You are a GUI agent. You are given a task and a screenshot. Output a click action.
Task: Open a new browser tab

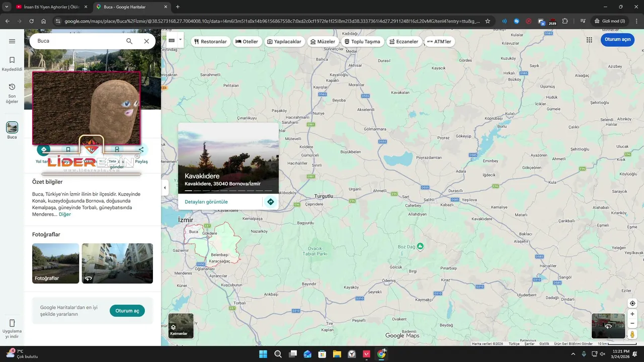178,7
